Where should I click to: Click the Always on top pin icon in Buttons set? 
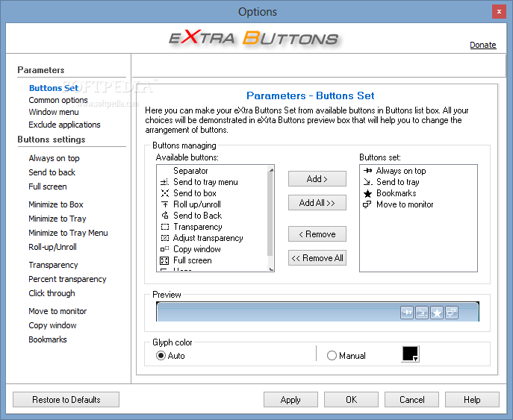pyautogui.click(x=367, y=171)
